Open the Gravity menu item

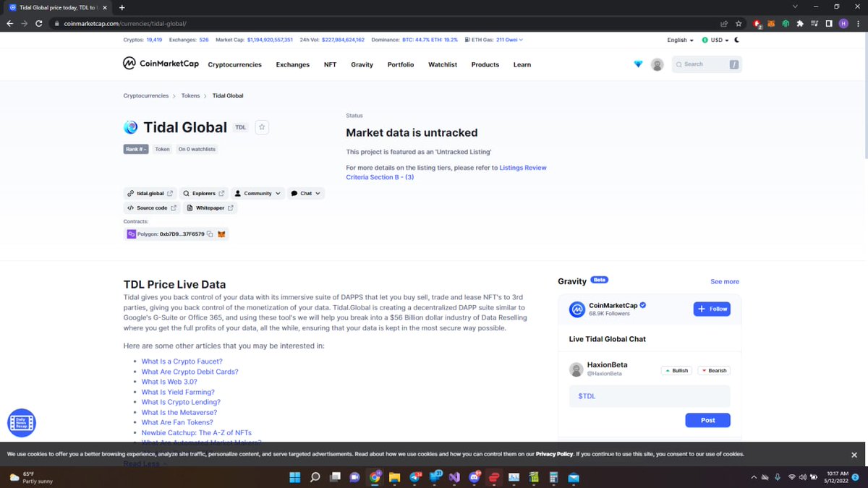362,64
